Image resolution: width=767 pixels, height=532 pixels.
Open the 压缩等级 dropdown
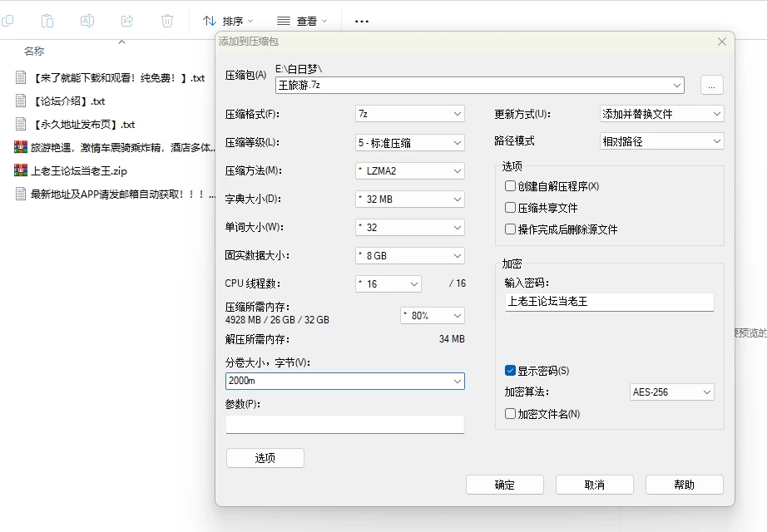[x=410, y=143]
